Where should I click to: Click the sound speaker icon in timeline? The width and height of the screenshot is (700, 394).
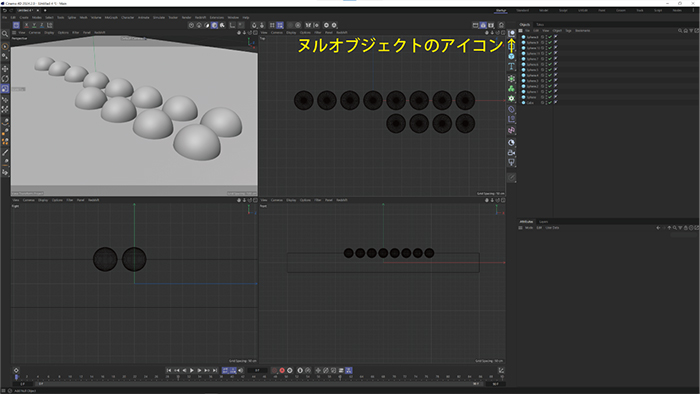[241, 370]
